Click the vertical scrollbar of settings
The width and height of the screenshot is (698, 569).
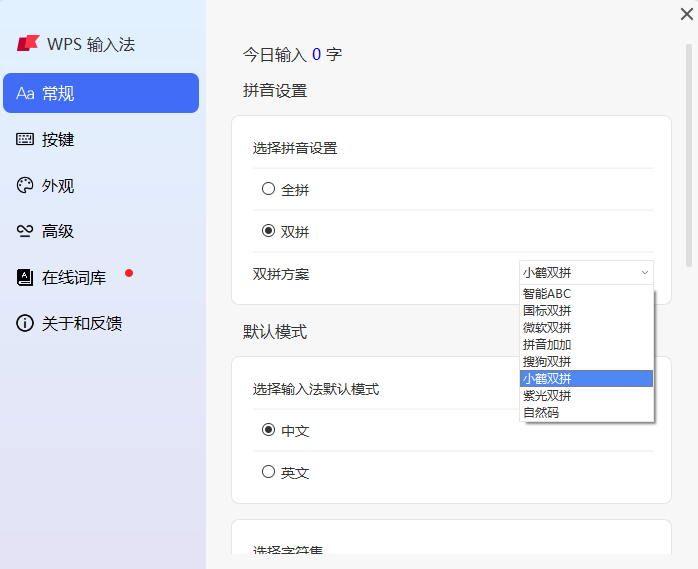click(x=689, y=155)
